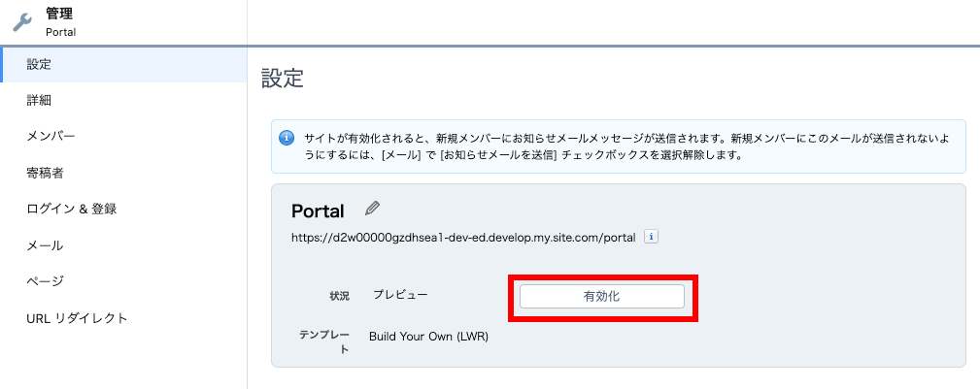The height and width of the screenshot is (389, 980).
Task: Click the Portal site name heading
Action: point(318,211)
